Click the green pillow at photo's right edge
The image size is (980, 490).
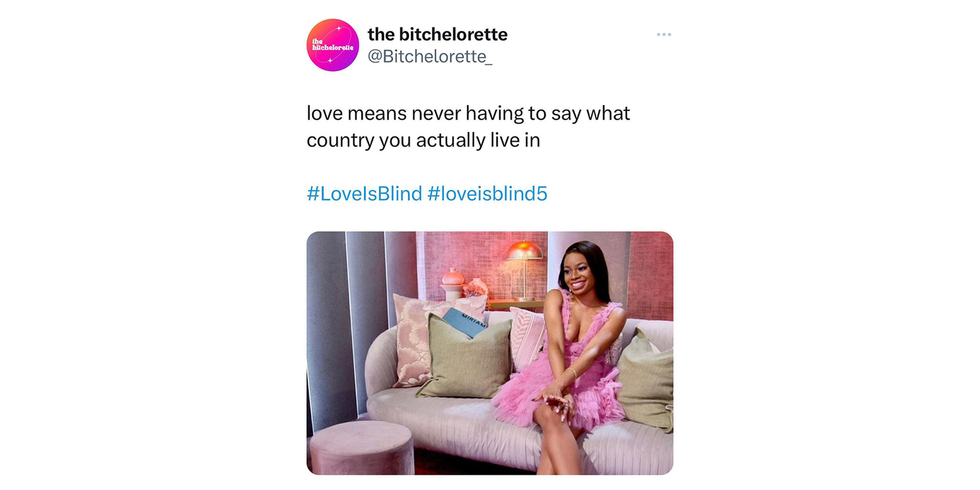point(646,380)
